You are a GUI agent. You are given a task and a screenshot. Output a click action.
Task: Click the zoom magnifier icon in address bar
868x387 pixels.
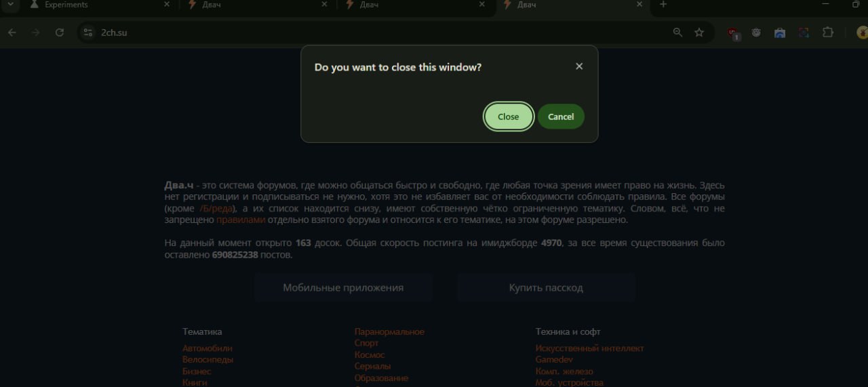click(677, 33)
